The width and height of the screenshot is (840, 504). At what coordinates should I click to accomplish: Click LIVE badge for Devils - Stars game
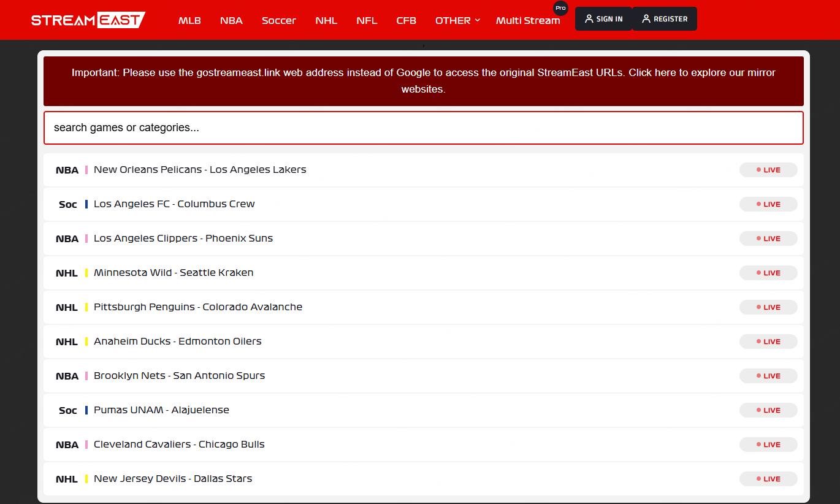click(768, 479)
